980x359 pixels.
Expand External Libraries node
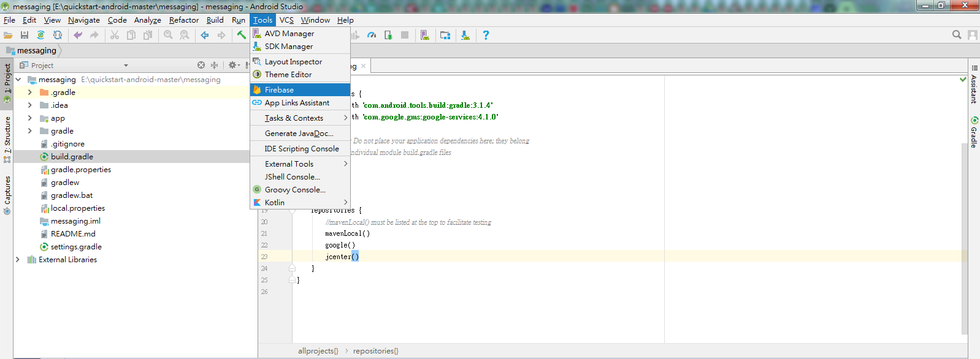point(18,260)
